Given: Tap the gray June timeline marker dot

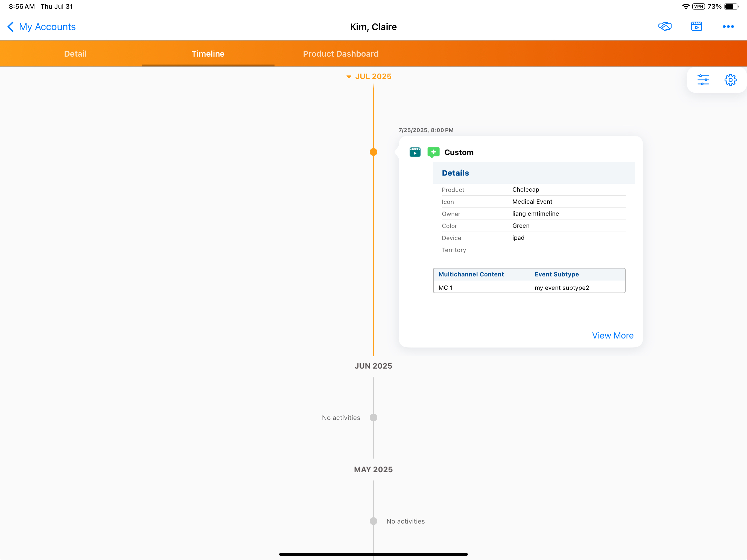Looking at the screenshot, I should click(x=373, y=418).
